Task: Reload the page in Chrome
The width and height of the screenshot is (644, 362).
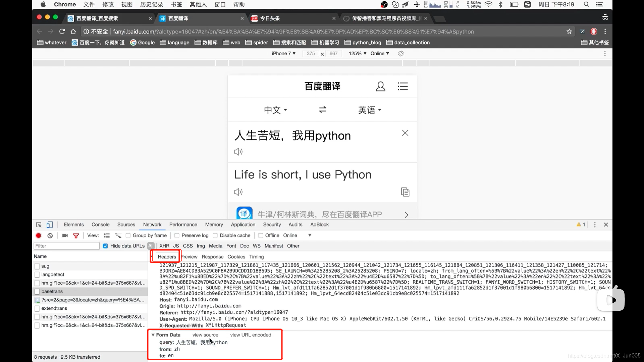Action: pos(62,32)
